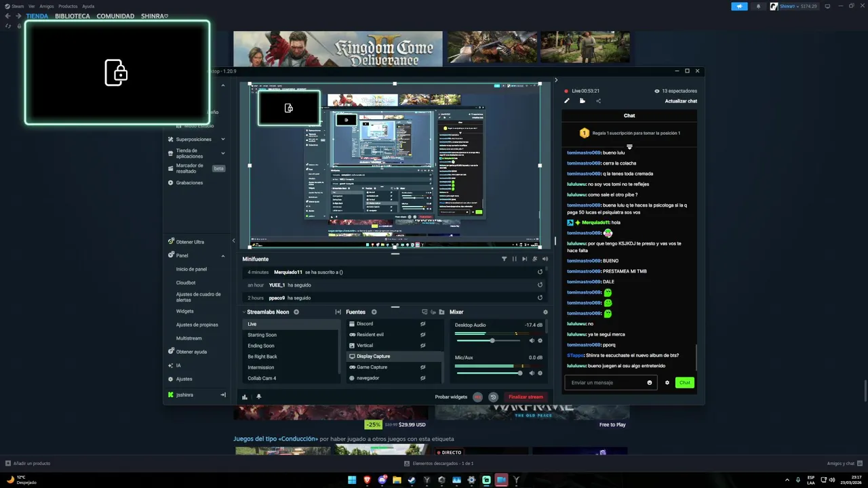The height and width of the screenshot is (488, 868).
Task: Open the BIBLIOTECA tab in Steam
Action: [73, 16]
